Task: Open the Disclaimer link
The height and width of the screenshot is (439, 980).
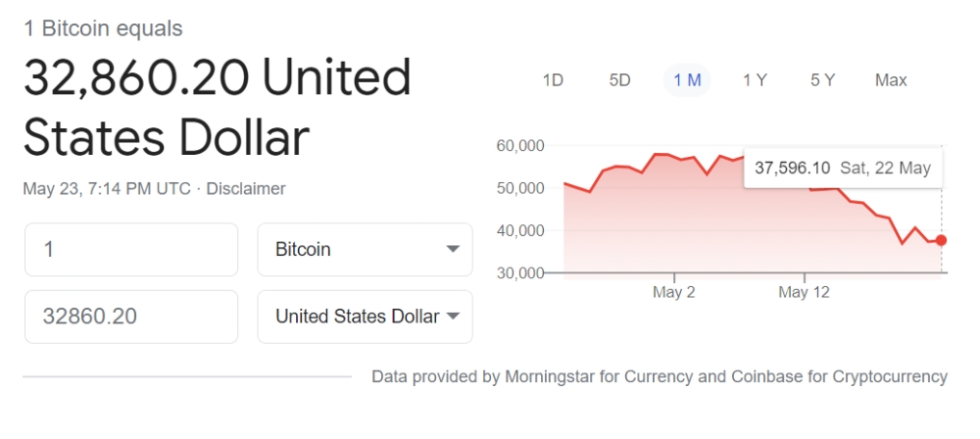Action: click(246, 188)
